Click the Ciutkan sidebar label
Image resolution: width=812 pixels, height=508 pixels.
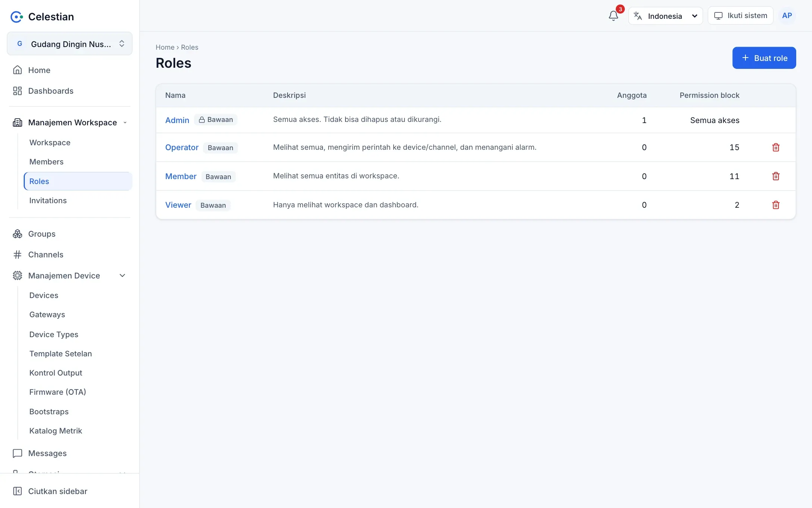[x=58, y=491]
